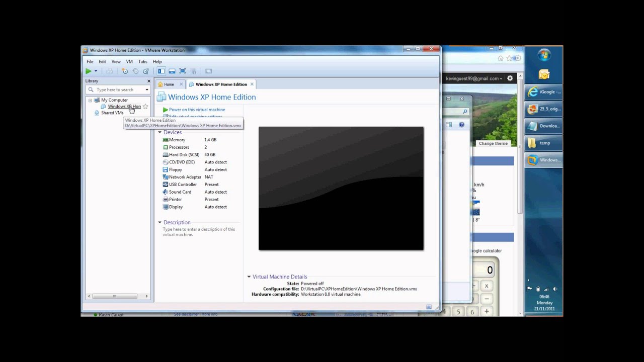Select Windows XP Home VM in library
The width and height of the screenshot is (644, 362).
124,106
